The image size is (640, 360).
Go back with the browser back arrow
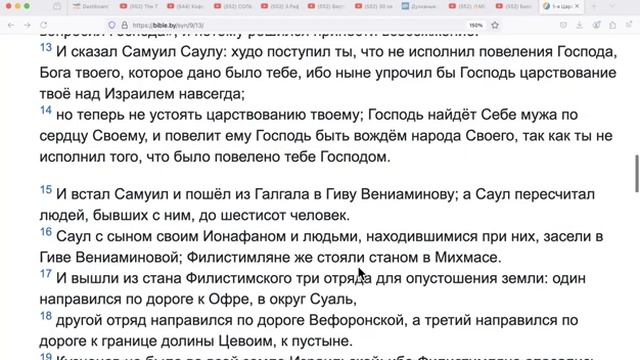pyautogui.click(x=11, y=25)
